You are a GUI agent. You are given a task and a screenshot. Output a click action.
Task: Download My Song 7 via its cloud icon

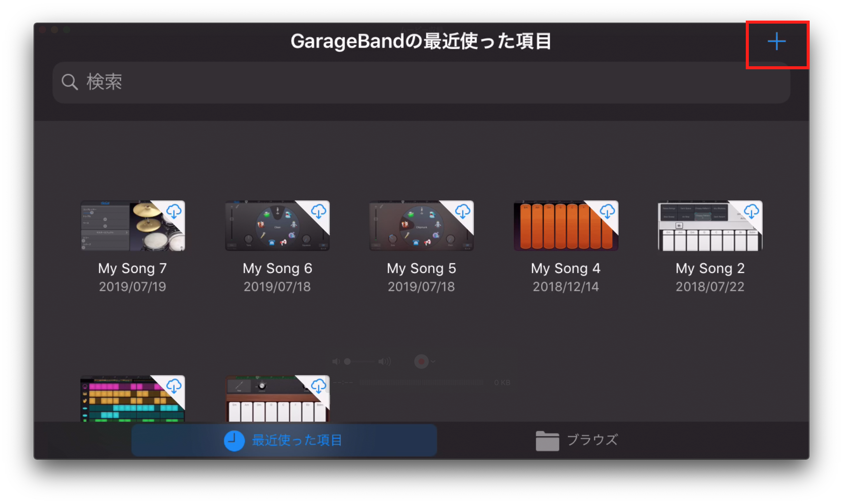(x=174, y=211)
